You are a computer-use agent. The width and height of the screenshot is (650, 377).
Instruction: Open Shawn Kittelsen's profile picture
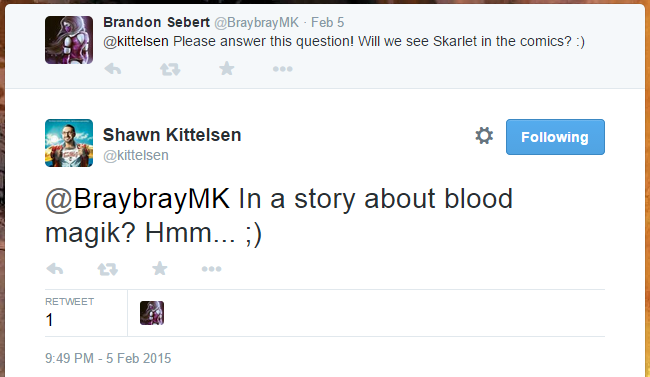pyautogui.click(x=69, y=143)
